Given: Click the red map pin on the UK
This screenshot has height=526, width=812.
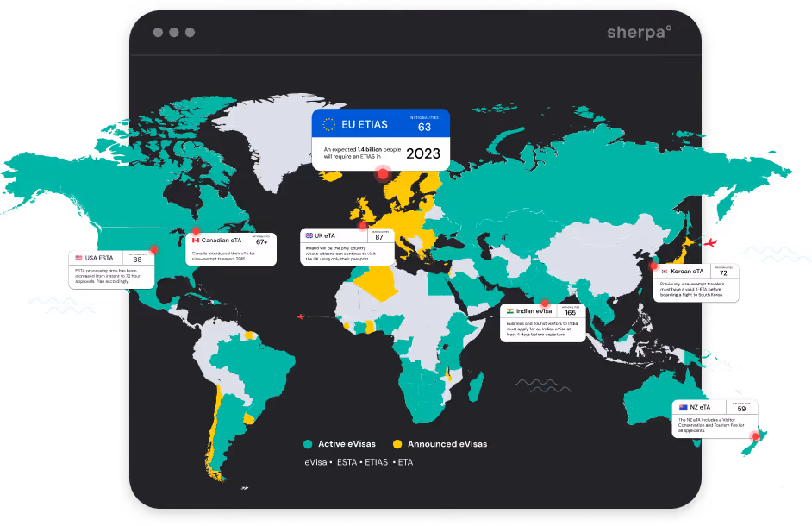Looking at the screenshot, I should click(363, 225).
